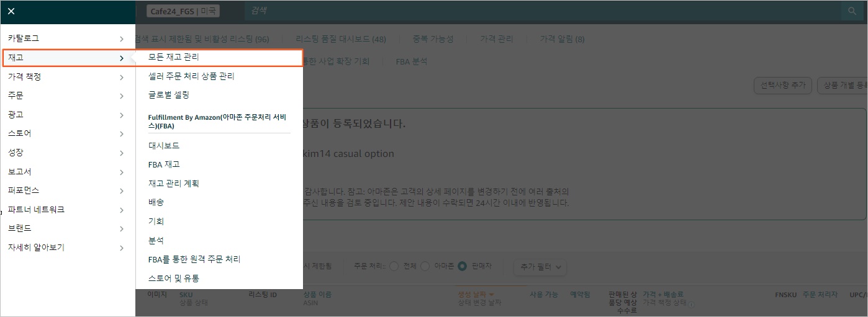Open 퍼포먼스 menu item

click(24, 190)
